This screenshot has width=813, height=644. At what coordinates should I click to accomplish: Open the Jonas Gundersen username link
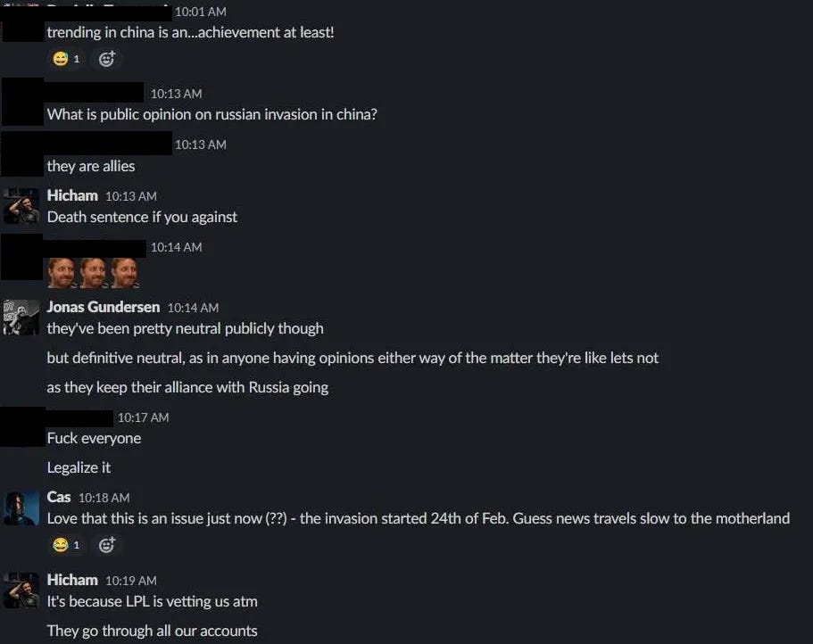[x=104, y=307]
